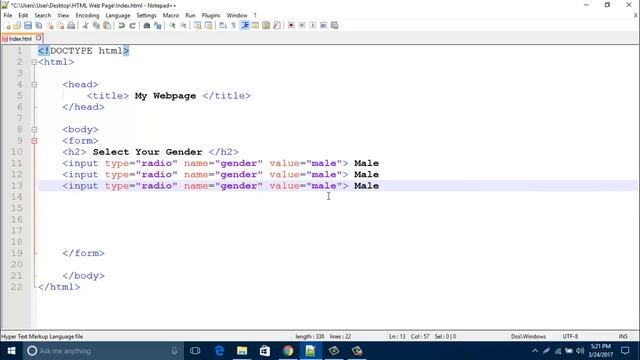Click the Replace toolbar icon
Viewport: 640px width, 360px height.
[158, 26]
